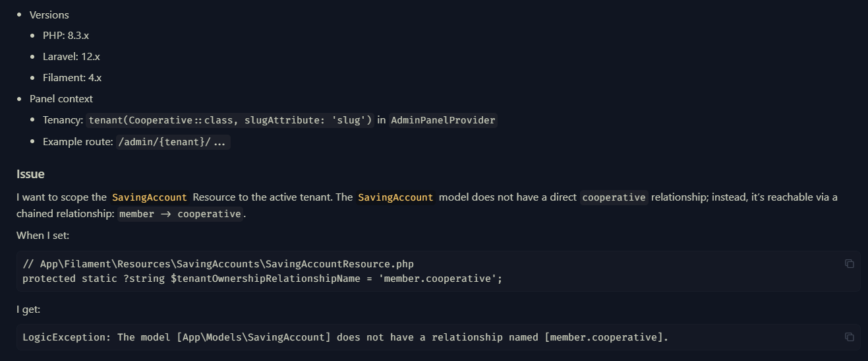868x361 pixels.
Task: Click the tenant(Cooperative::class) inline code
Action: point(230,120)
